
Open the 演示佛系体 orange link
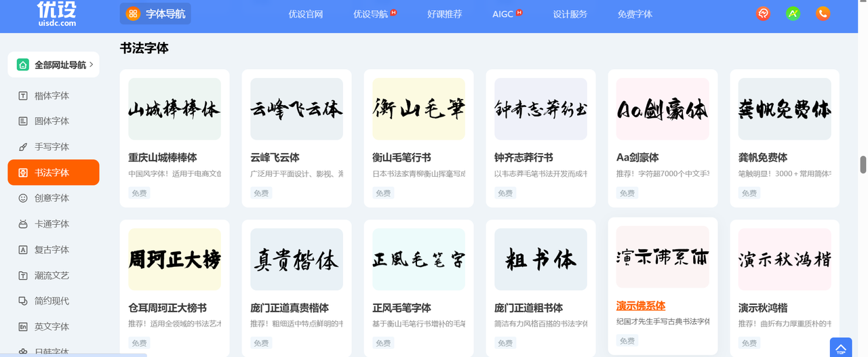tap(640, 306)
